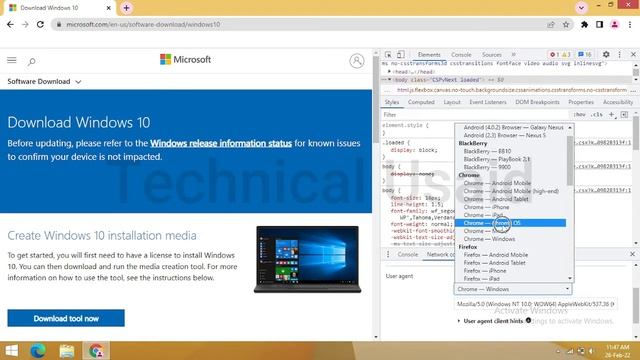
Task: Switch to the Sources tab
Action: click(491, 54)
